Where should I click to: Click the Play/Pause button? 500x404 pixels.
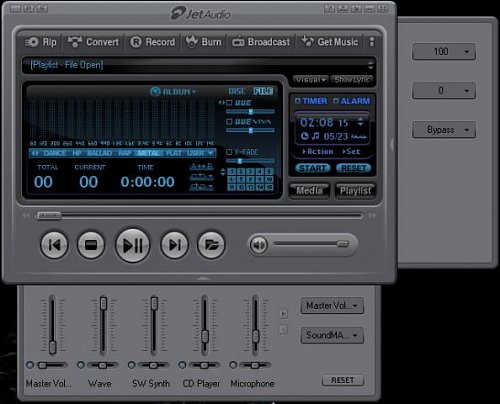[133, 245]
